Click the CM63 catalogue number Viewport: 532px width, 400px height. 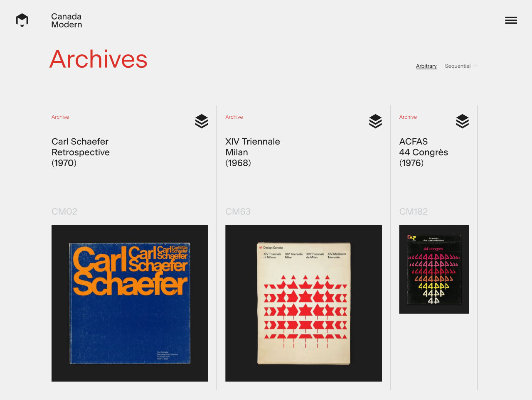point(238,211)
